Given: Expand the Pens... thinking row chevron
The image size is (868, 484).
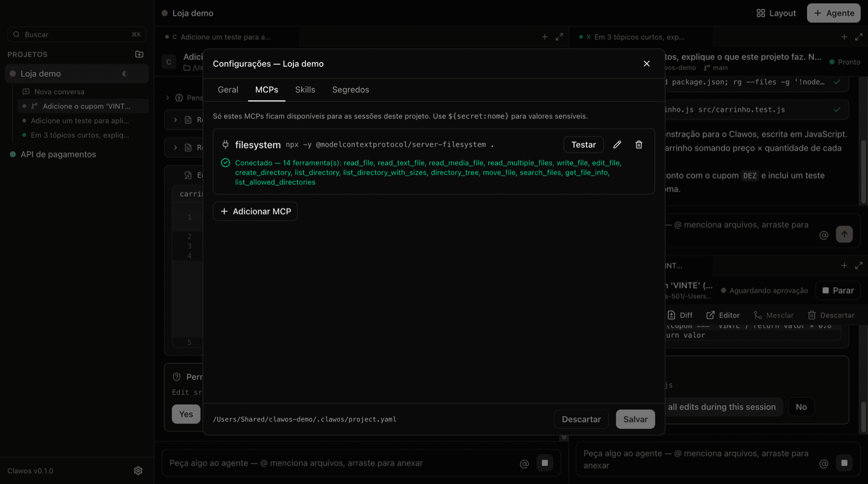Looking at the screenshot, I should 168,98.
